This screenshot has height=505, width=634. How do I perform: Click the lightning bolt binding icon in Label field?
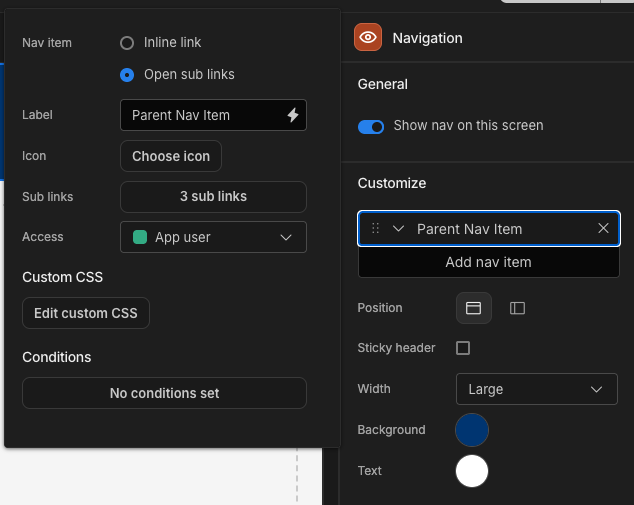[x=293, y=115]
